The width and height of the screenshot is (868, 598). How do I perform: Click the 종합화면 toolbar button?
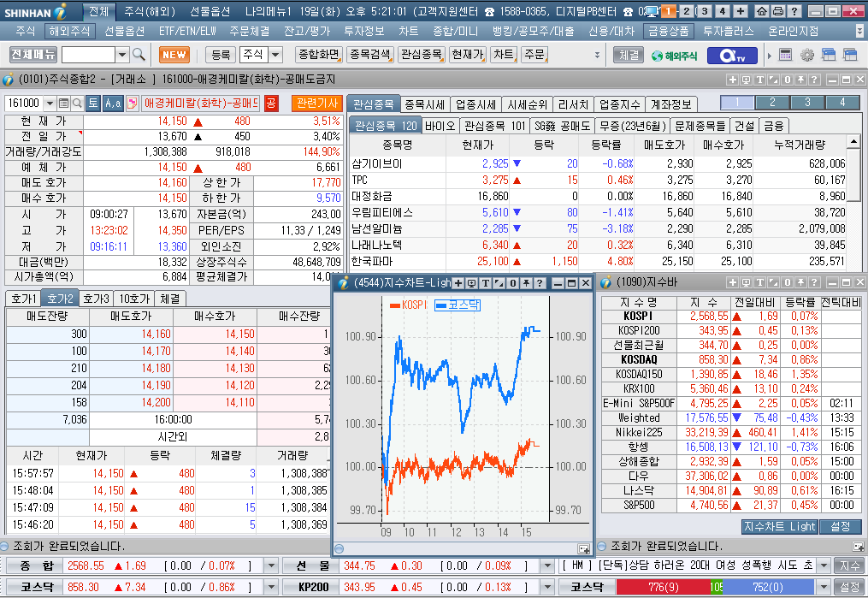point(319,54)
